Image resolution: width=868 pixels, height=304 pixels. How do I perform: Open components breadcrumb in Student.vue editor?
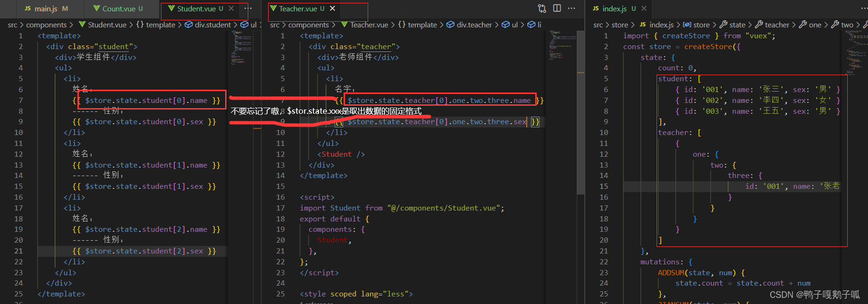(46, 25)
